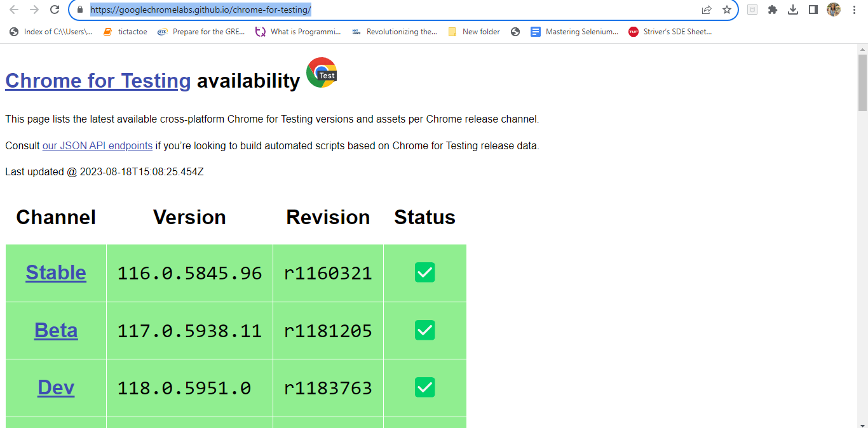Open the 'New folder' bookmark folder

point(474,32)
